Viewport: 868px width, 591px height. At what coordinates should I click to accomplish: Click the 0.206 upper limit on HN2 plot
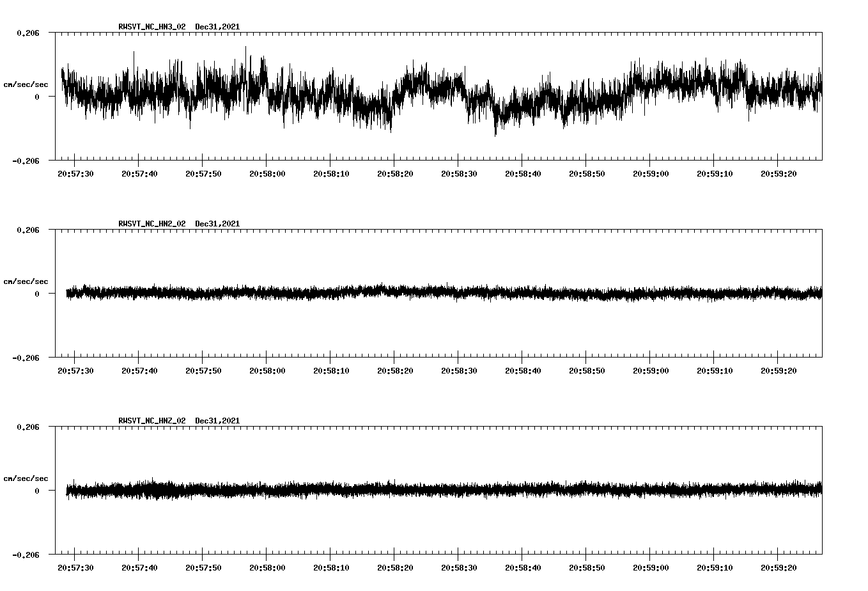click(x=27, y=230)
